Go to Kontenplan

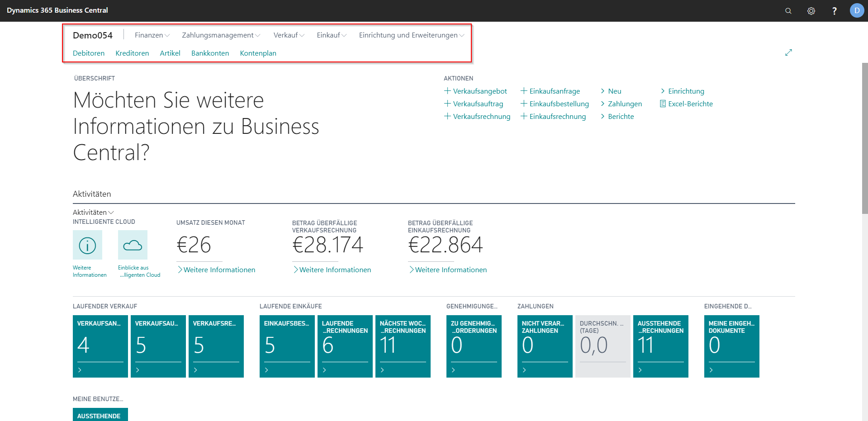[x=258, y=53]
